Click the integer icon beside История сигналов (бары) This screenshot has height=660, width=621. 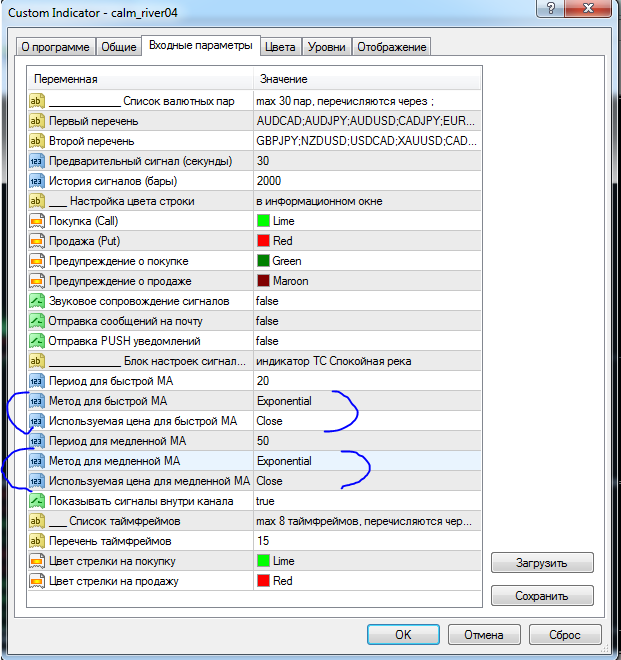click(37, 181)
